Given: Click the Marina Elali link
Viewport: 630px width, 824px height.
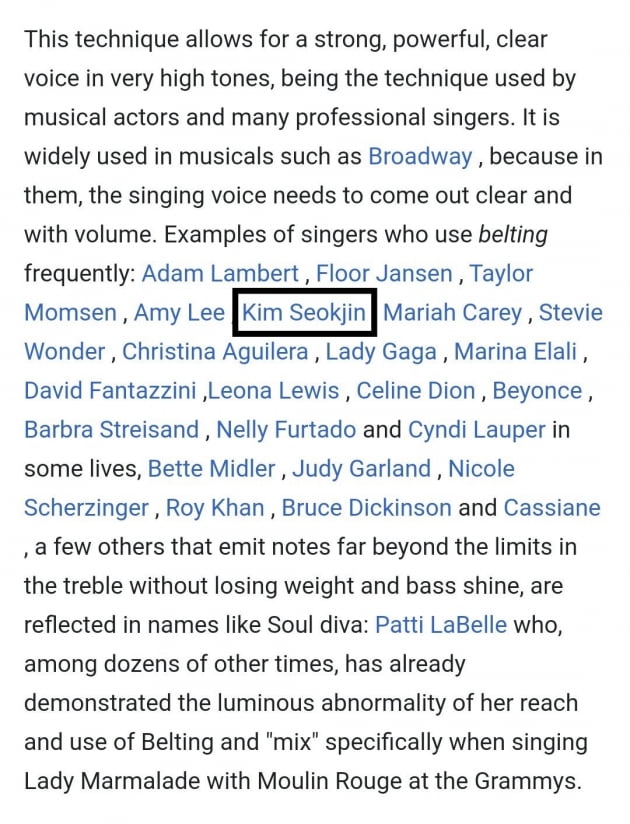Looking at the screenshot, I should [x=515, y=352].
